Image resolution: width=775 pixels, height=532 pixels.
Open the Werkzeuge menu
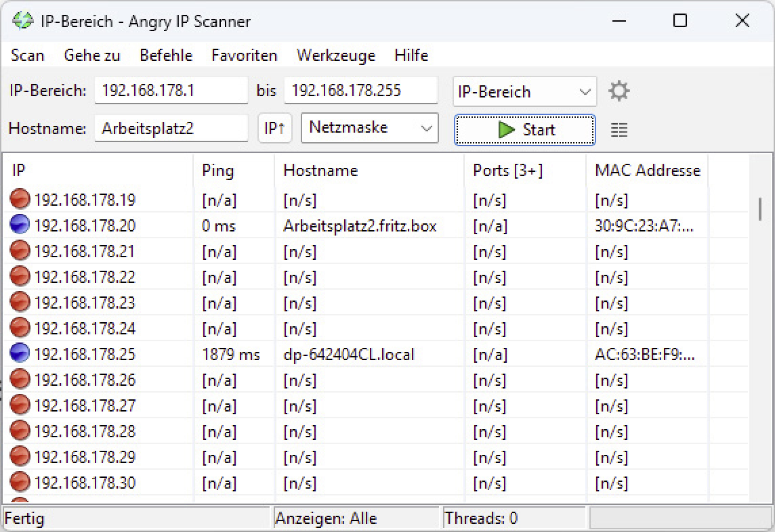[335, 56]
